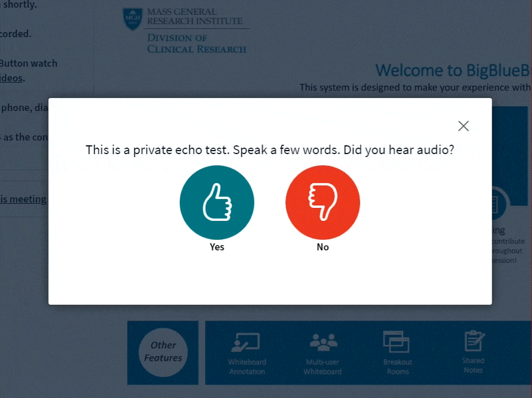Click the MGH shield crest logo

pos(132,19)
